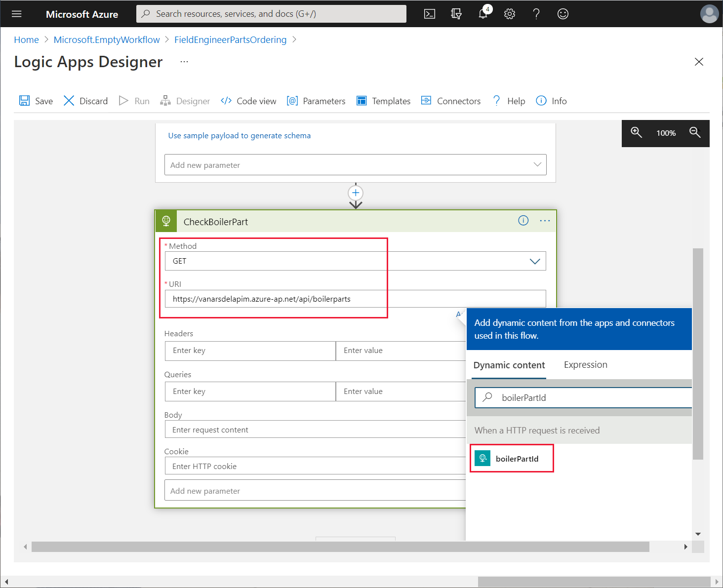Click the URI input field
This screenshot has width=723, height=588.
(355, 299)
